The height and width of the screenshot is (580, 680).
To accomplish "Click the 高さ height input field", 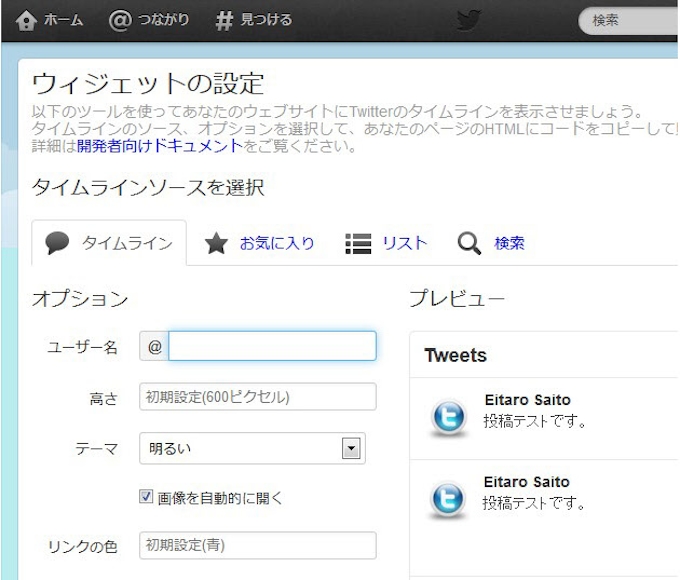I will coord(257,397).
